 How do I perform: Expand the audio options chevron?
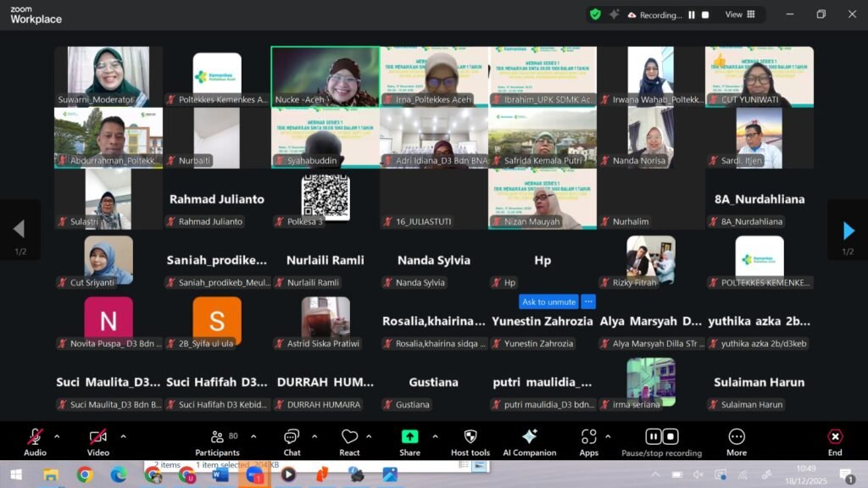pos(57,436)
